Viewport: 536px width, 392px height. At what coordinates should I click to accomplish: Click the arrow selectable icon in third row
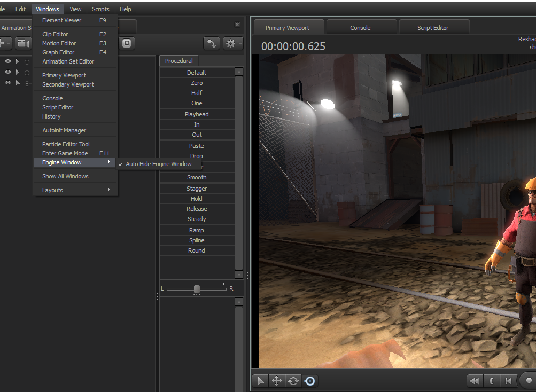(18, 83)
